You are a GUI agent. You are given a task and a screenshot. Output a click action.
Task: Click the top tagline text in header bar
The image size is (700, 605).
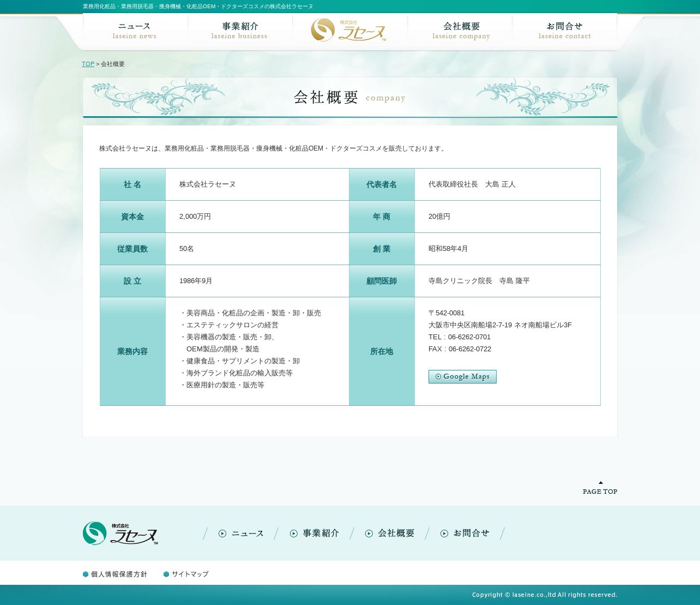(198, 7)
